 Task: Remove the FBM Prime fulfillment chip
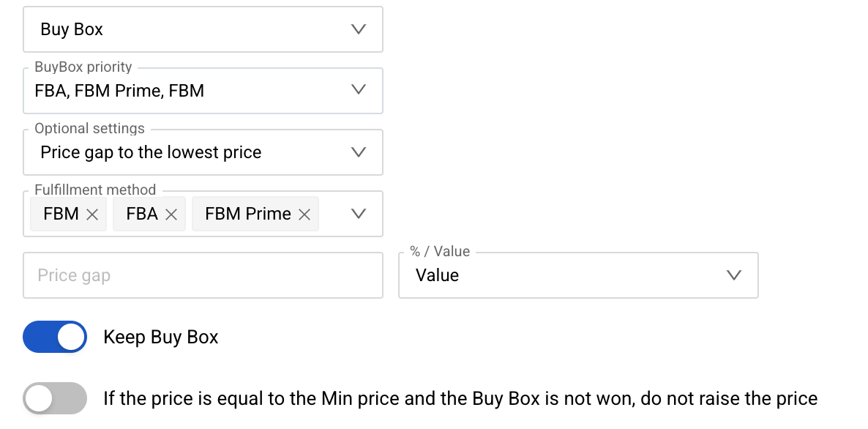(304, 214)
